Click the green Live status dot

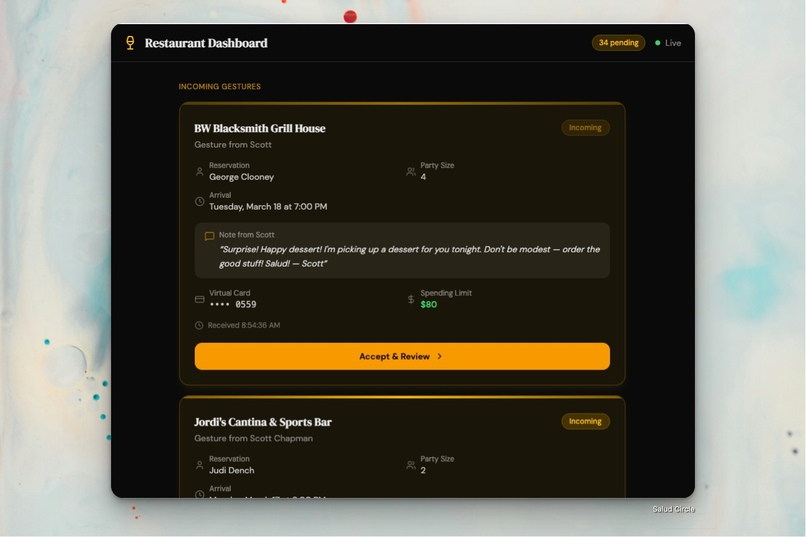pos(657,43)
